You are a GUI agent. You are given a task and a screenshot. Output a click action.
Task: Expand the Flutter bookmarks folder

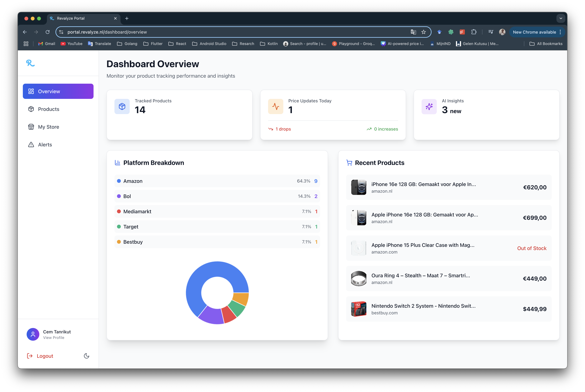[x=153, y=44]
